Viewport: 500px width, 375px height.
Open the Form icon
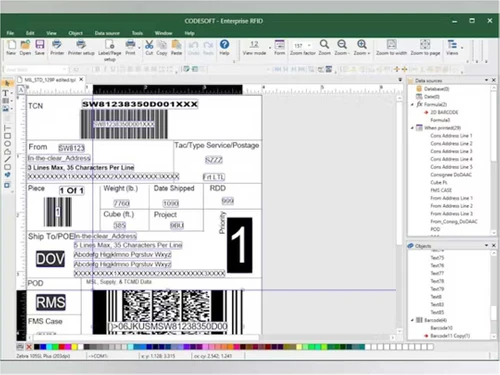(x=279, y=44)
